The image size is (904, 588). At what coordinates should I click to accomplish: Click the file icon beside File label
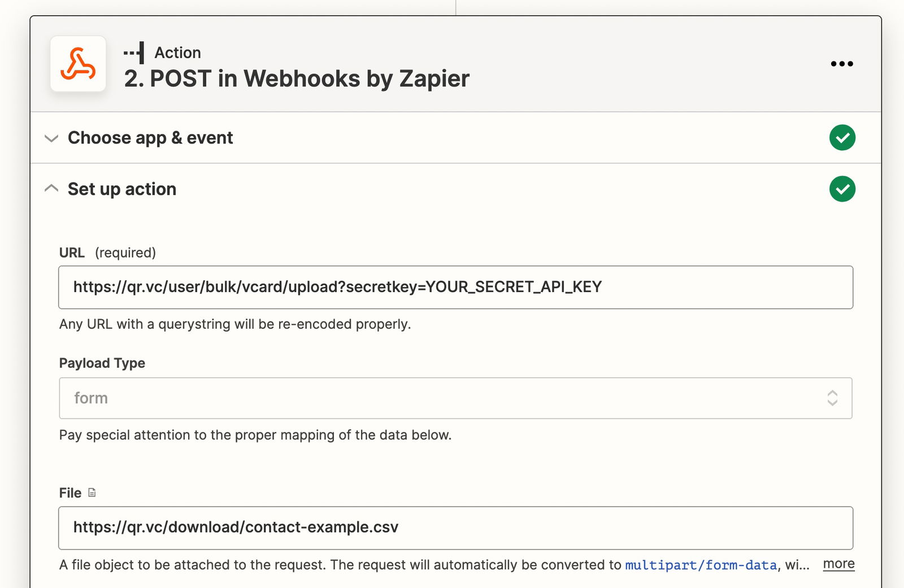92,493
